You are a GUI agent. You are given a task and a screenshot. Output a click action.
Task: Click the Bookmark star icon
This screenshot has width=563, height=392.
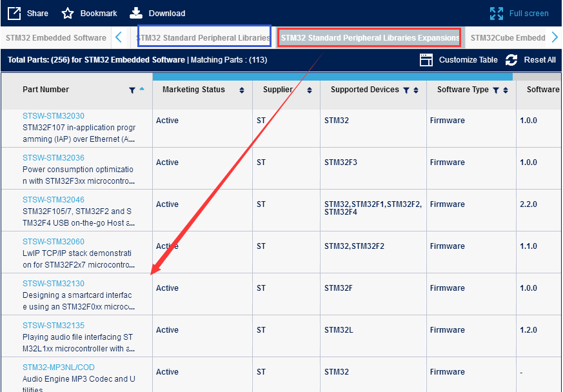[x=68, y=13]
